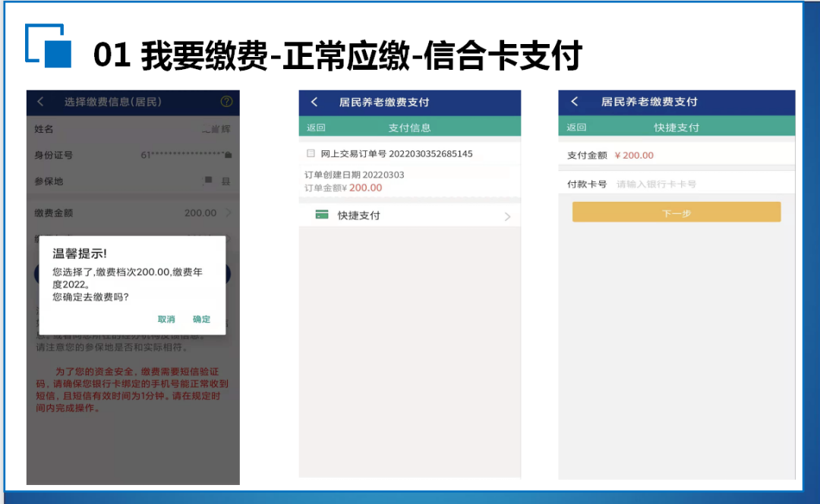Click the 选择缴费信息(居民) title
Viewport: 820px width, 504px height.
click(x=113, y=102)
